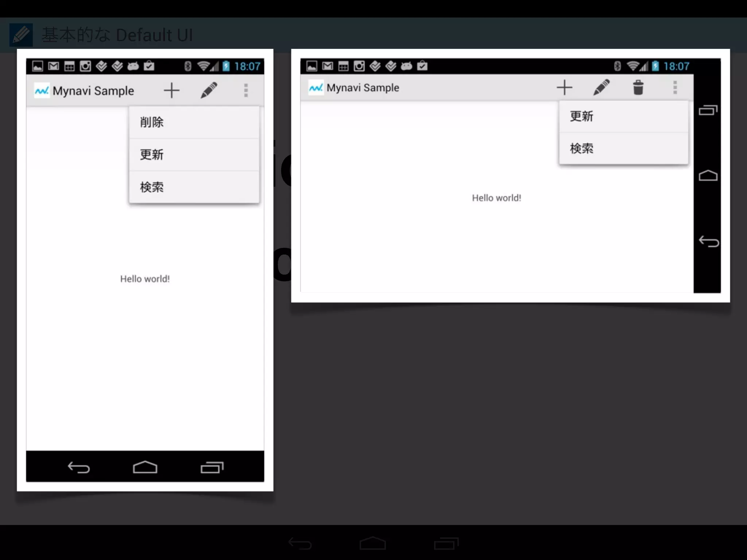This screenshot has height=560, width=747.
Task: Click the pencil icon beside slide title
Action: [x=21, y=35]
